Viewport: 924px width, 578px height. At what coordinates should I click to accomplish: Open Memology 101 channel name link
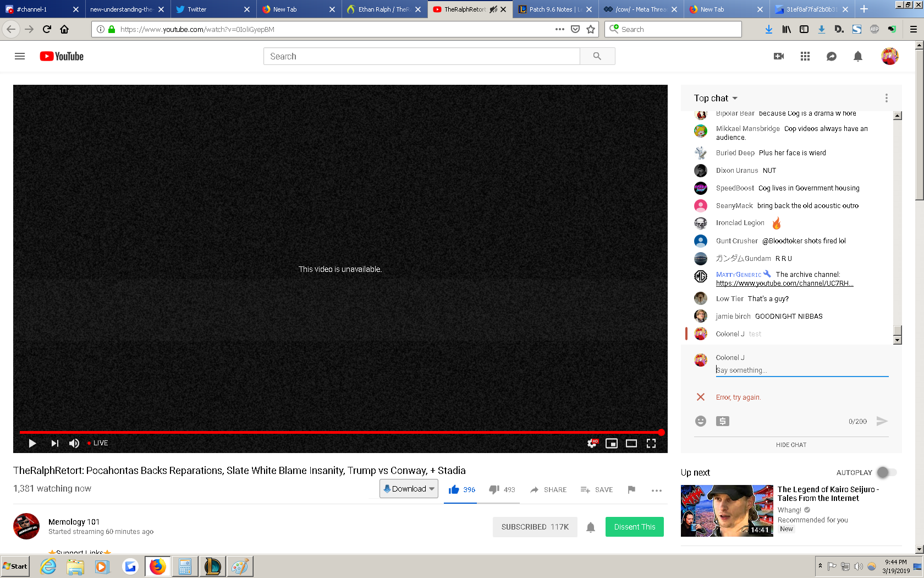point(74,522)
